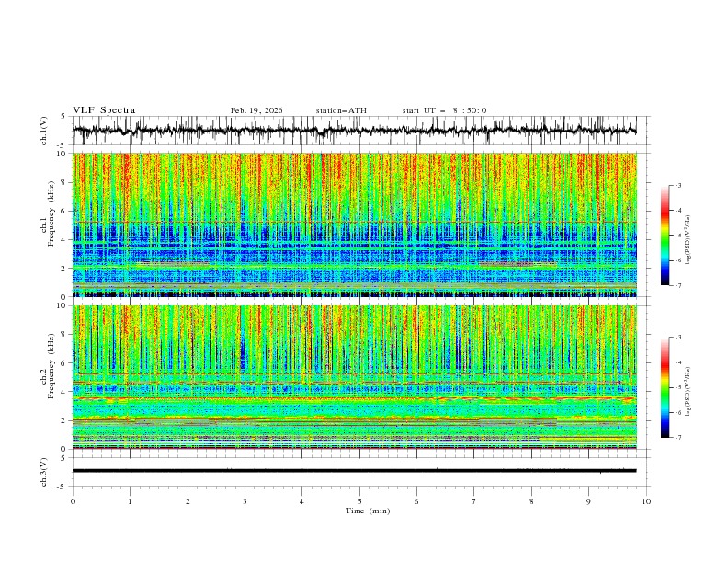
Task: Click the 5 minute tick on time axis
Action: [x=359, y=501]
